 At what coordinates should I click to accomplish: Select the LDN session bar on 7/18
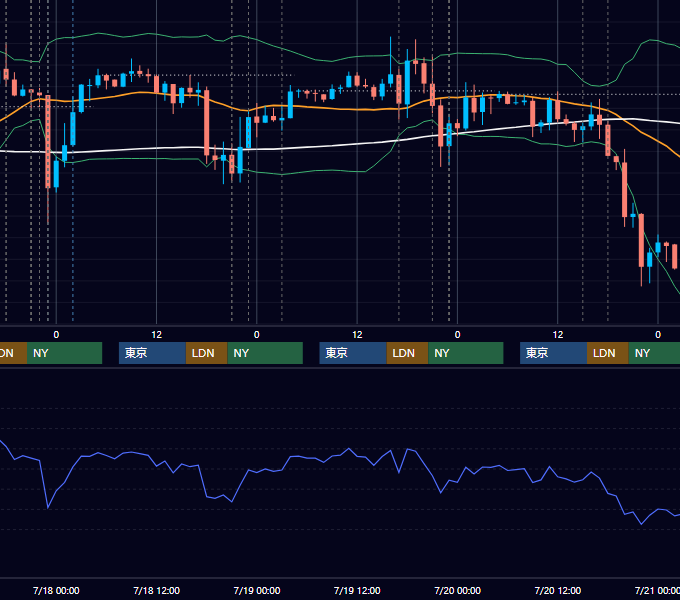[206, 353]
